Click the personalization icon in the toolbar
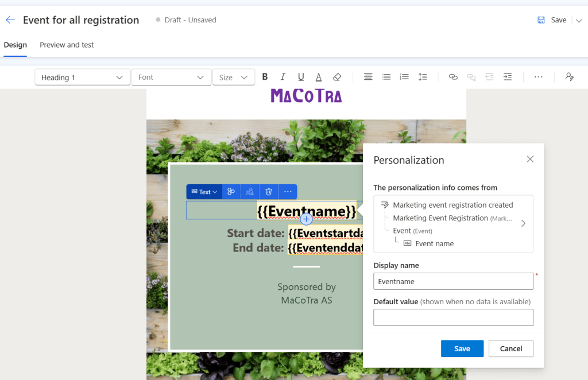588x380 pixels. pos(569,77)
